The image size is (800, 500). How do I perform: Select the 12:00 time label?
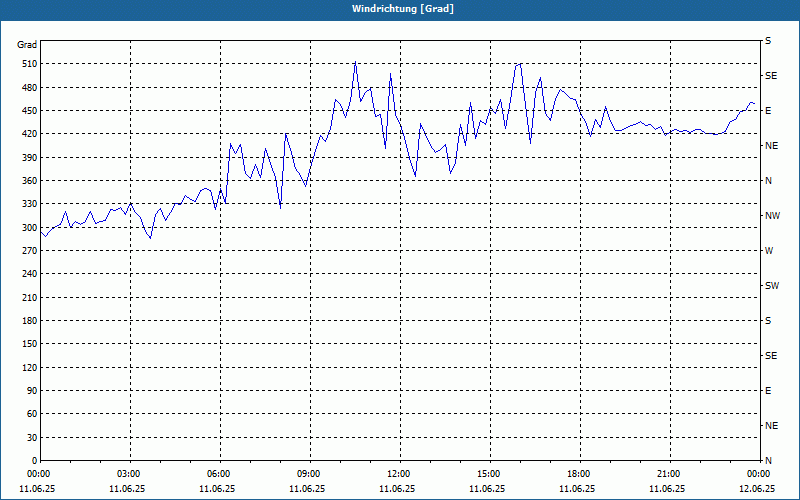pyautogui.click(x=399, y=474)
